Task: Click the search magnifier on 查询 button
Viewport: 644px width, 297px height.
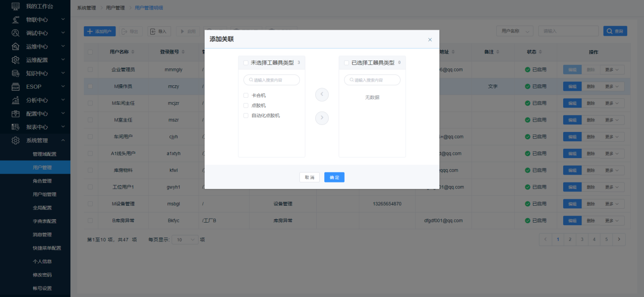Action: click(609, 31)
